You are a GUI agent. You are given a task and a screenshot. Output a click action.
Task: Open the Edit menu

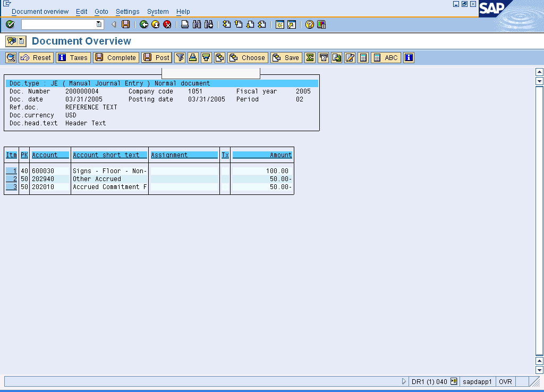[x=81, y=12]
